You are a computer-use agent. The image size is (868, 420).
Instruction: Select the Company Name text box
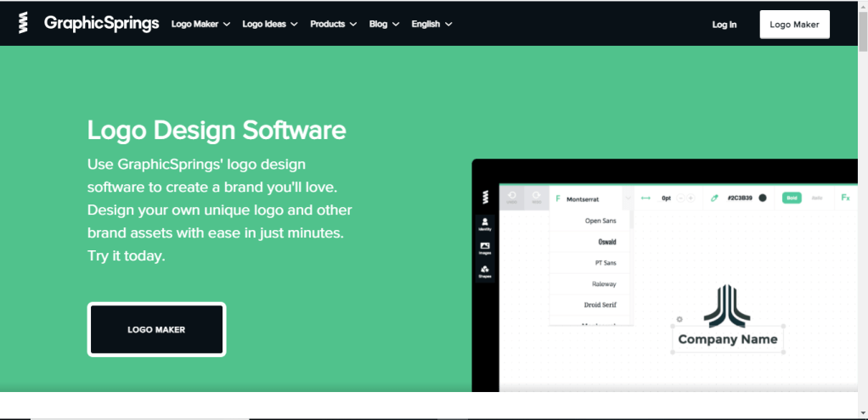click(x=728, y=339)
